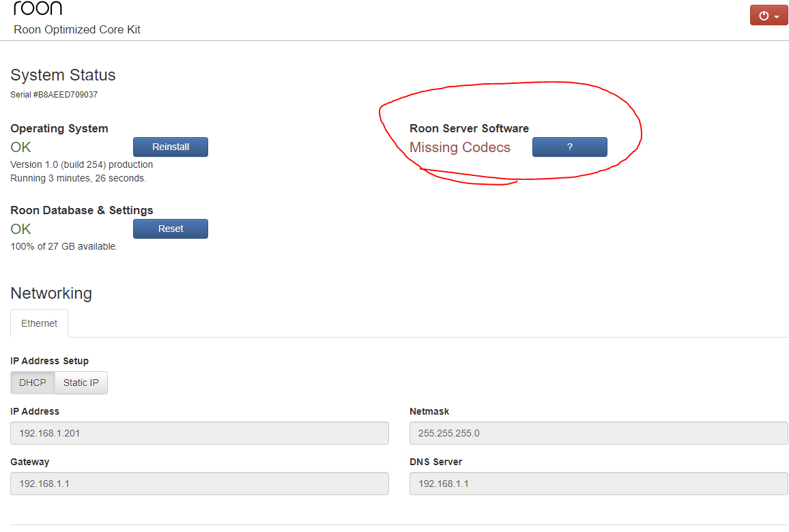Click the Operating System OK status
The image size is (789, 532).
point(20,147)
